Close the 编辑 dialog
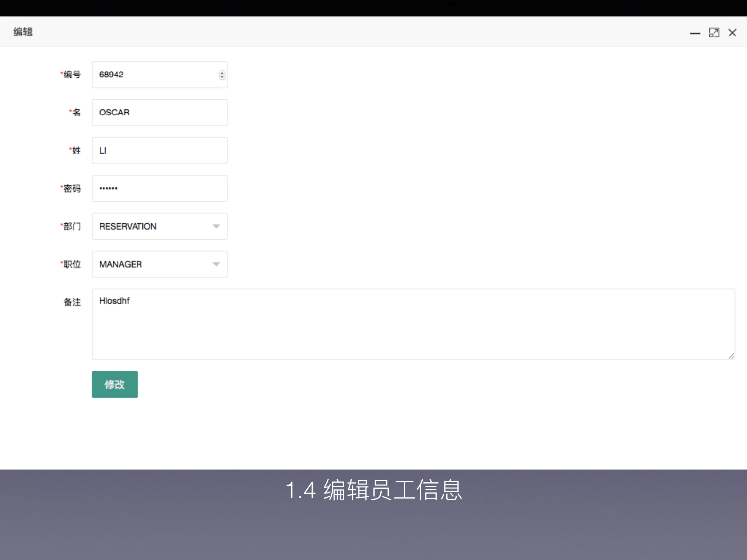This screenshot has width=747, height=560. [x=732, y=33]
